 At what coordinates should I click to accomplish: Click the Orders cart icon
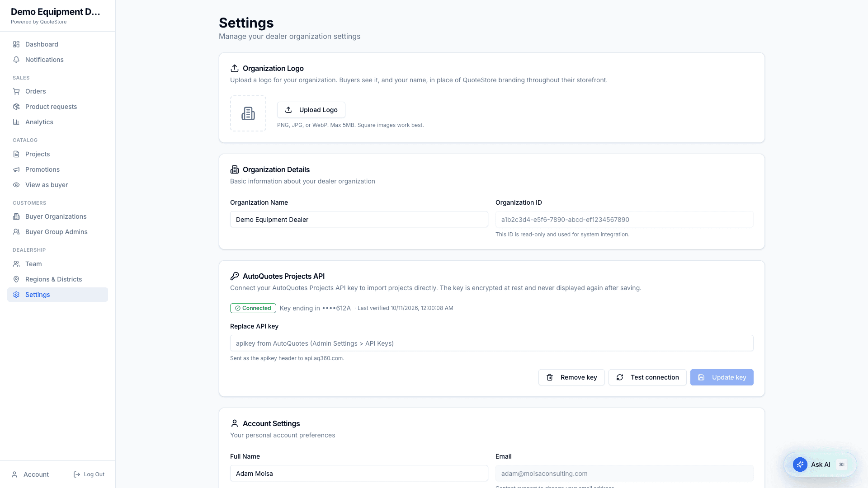point(16,91)
